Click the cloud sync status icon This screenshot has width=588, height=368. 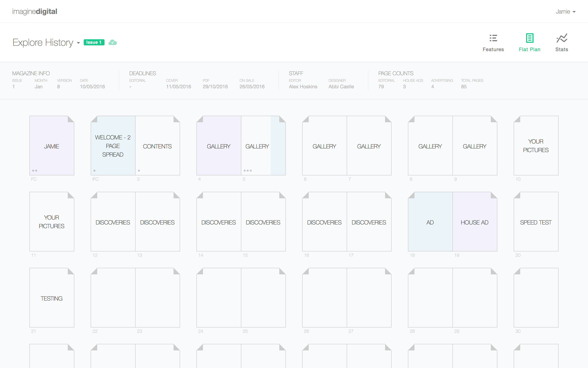[112, 42]
